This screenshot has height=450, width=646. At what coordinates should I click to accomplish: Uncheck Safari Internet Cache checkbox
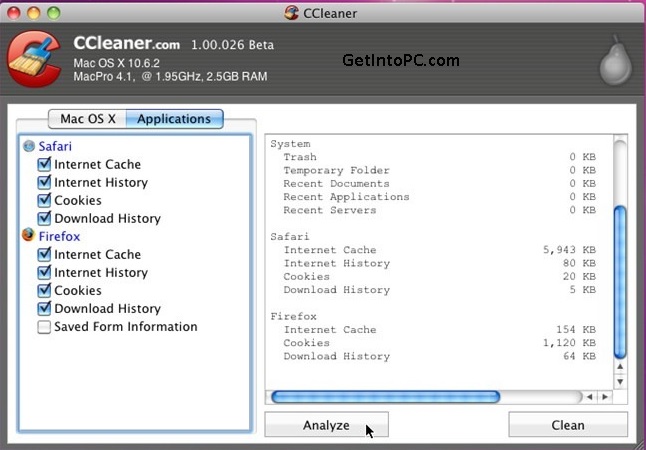pos(44,164)
